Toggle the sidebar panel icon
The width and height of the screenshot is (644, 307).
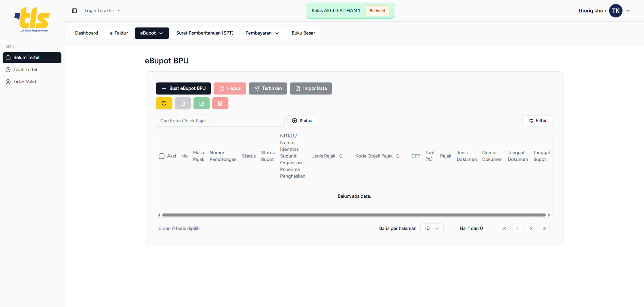tap(74, 11)
